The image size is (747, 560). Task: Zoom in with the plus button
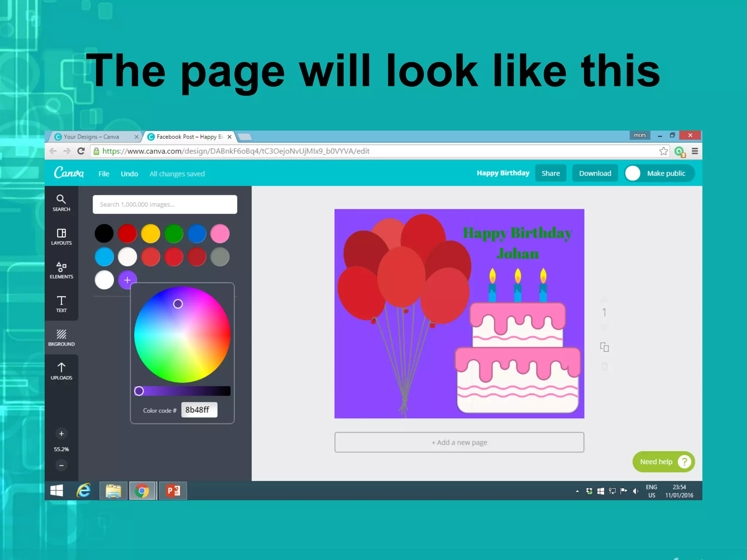[61, 433]
